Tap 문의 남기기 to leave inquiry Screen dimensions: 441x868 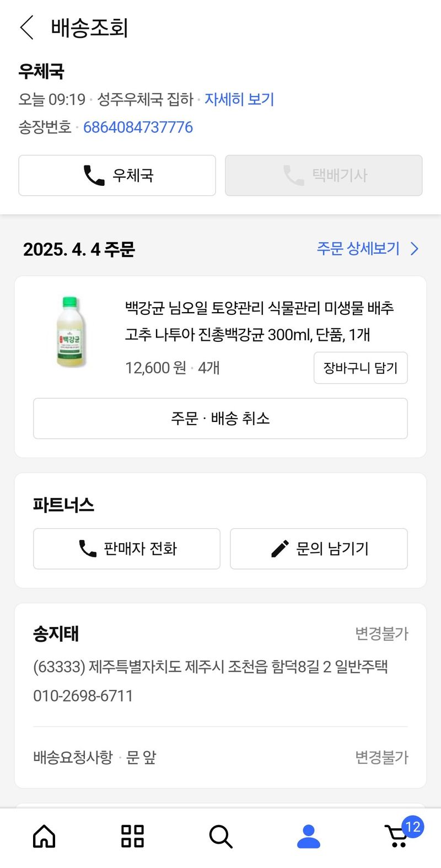[319, 549]
